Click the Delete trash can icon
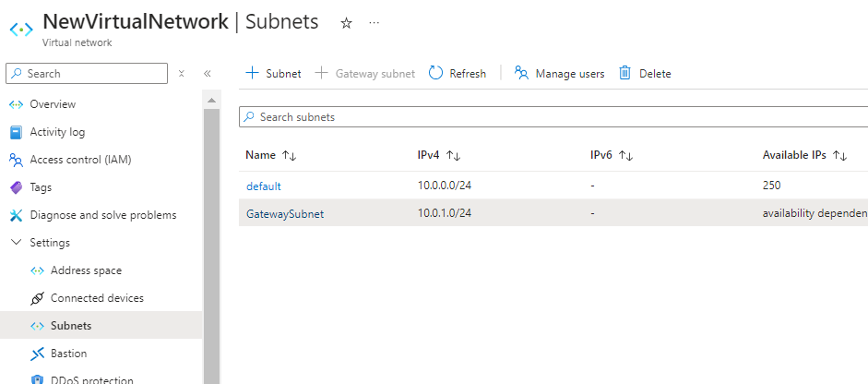This screenshot has height=384, width=868. click(x=625, y=73)
